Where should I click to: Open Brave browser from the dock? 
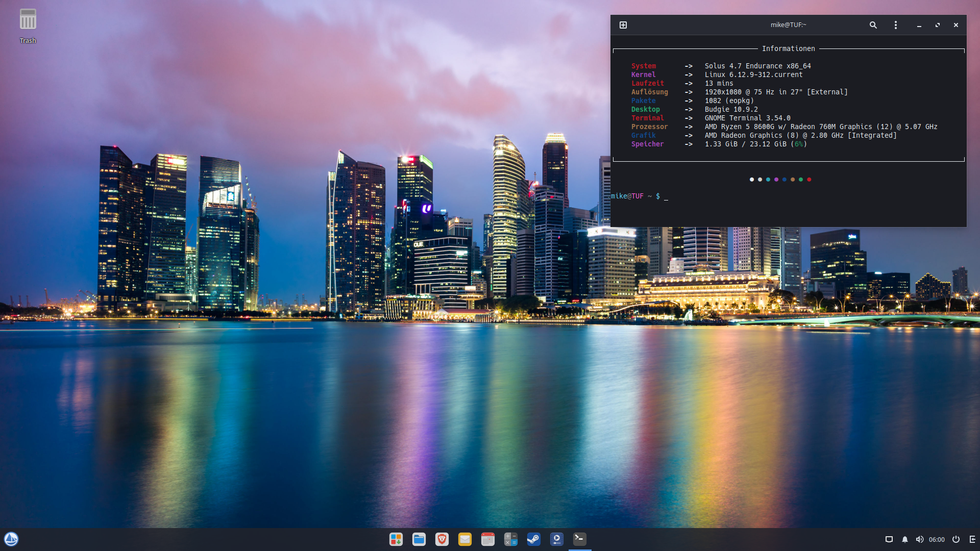pos(442,539)
